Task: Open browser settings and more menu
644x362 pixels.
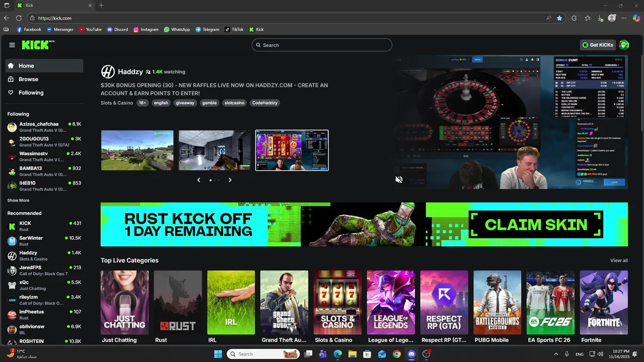Action: coord(624,18)
